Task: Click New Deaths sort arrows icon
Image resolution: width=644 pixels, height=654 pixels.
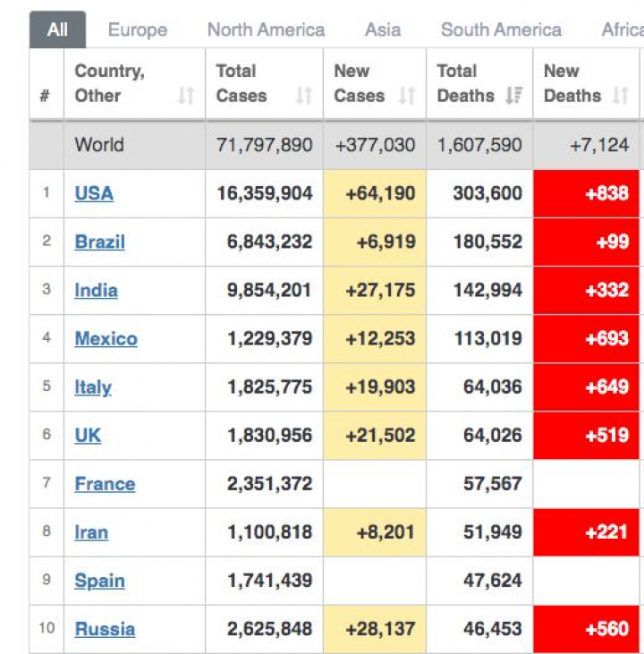Action: pyautogui.click(x=621, y=96)
